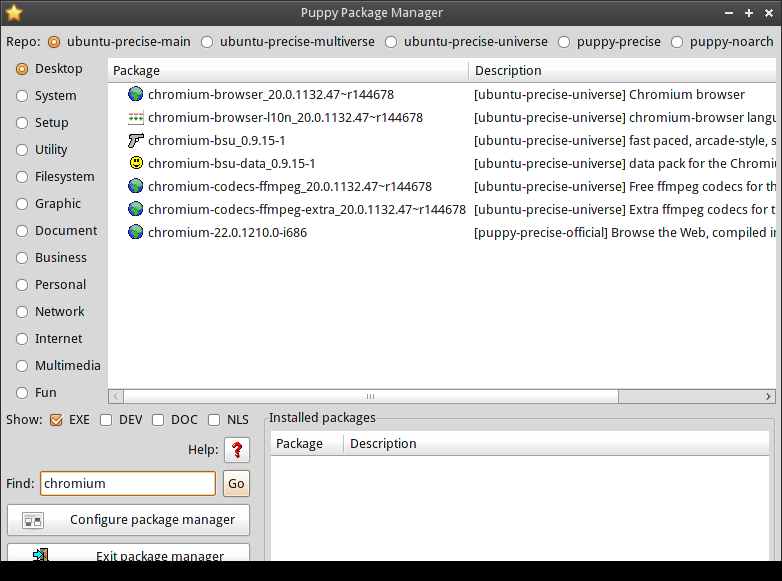Click Exit package manager button
782x581 pixels.
[x=129, y=553]
